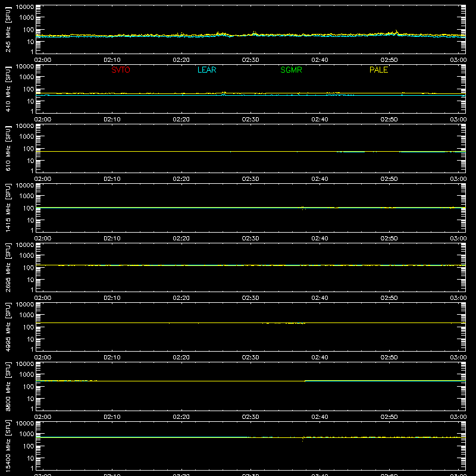Click the 02:40 time label under 610 MHz plot
The image size is (476, 476).
click(x=320, y=179)
